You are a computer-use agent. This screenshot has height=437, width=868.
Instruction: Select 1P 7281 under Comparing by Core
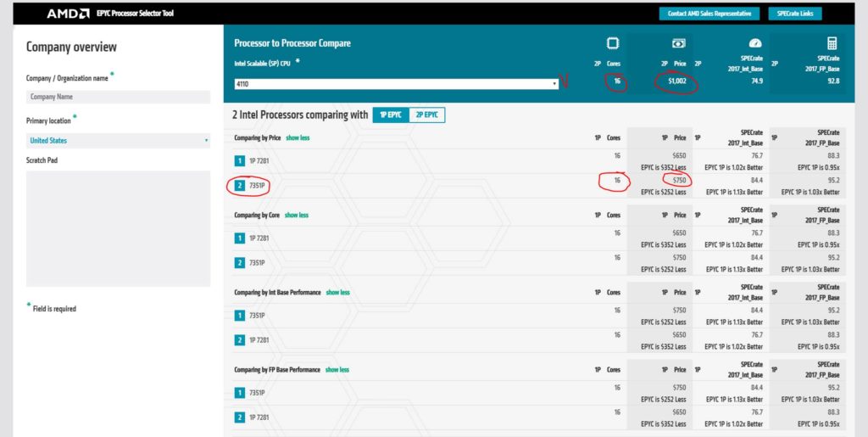[x=259, y=238]
